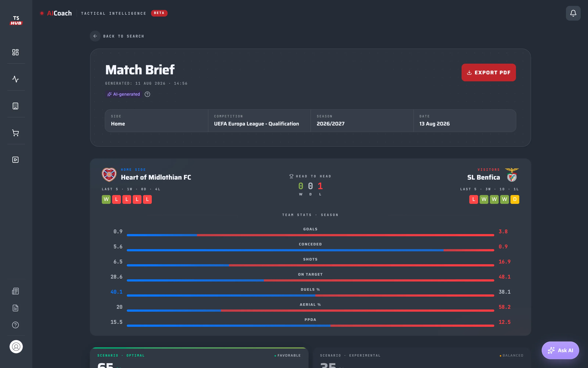Image resolution: width=588 pixels, height=368 pixels.
Task: Open the video play icon in sidebar
Action: (16, 160)
